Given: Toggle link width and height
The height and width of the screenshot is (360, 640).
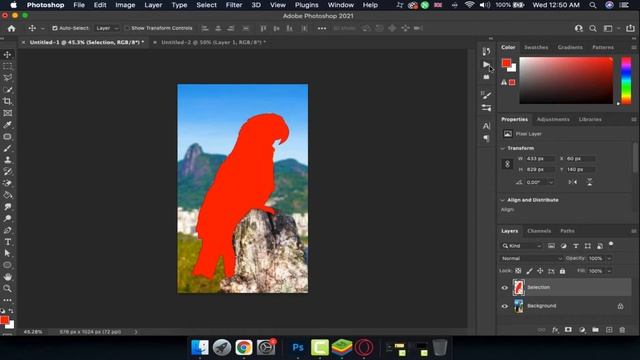Looking at the screenshot, I should (x=507, y=164).
